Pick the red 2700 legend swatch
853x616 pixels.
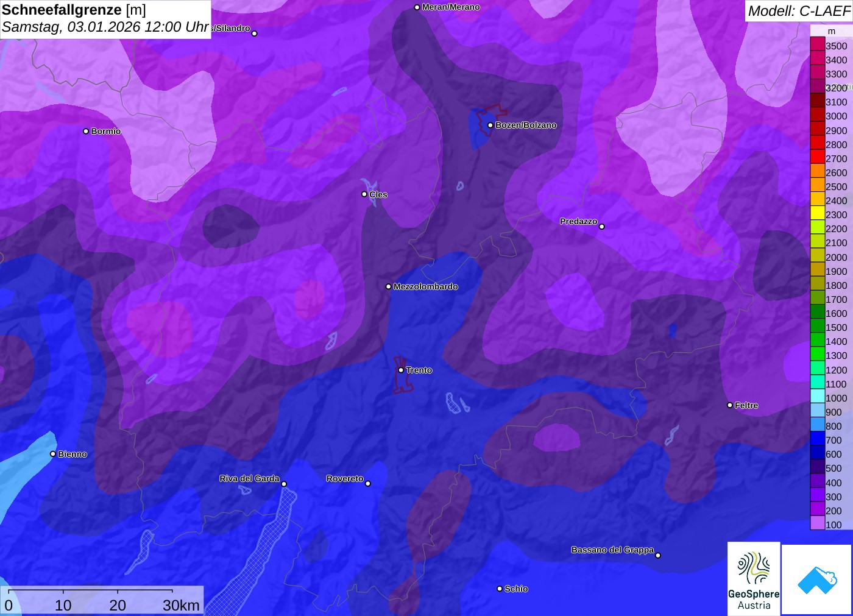tap(817, 157)
